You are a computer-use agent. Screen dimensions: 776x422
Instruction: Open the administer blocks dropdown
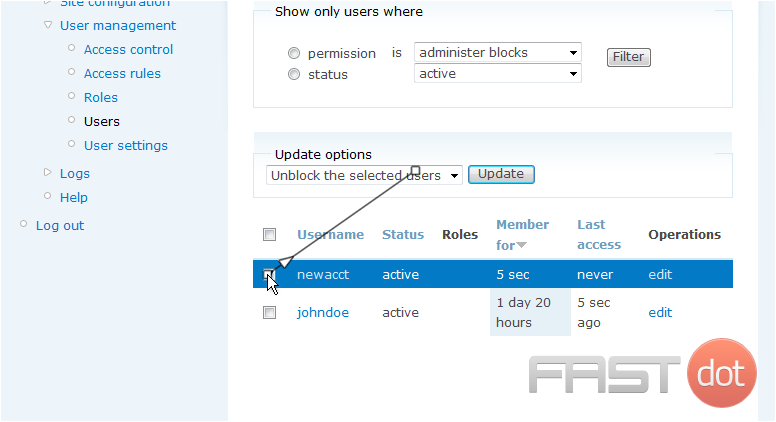point(497,52)
